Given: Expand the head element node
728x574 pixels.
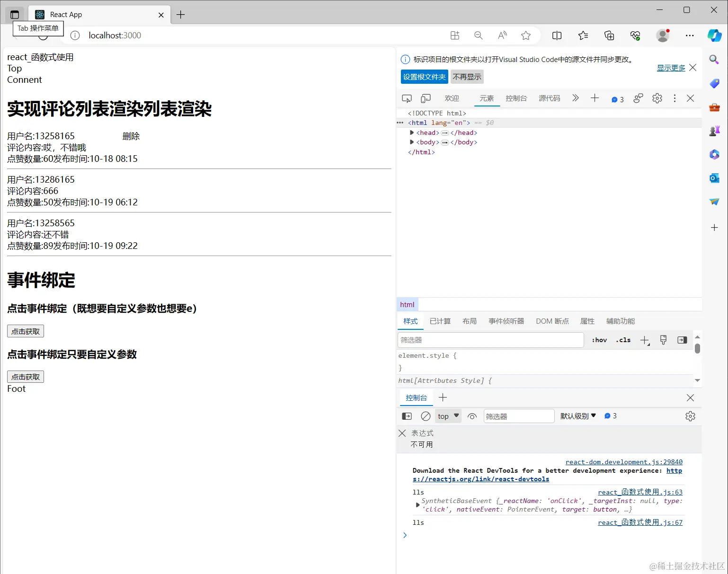Looking at the screenshot, I should point(412,132).
